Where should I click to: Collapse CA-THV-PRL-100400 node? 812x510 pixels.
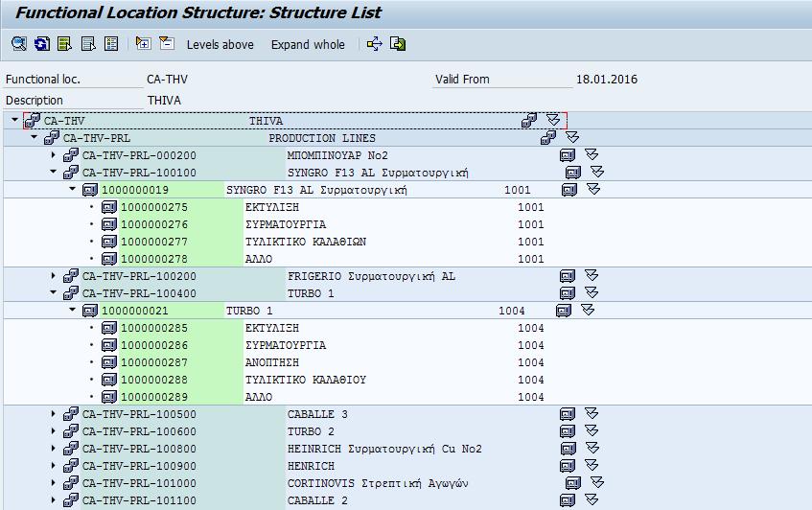pyautogui.click(x=54, y=292)
